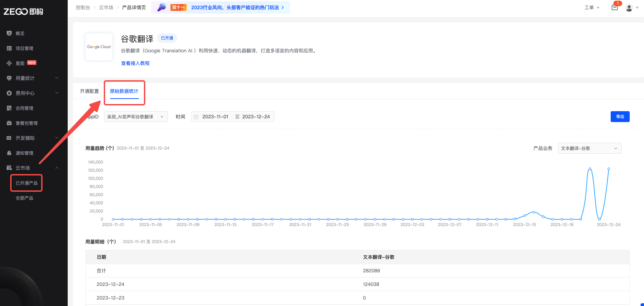Expand the 费用中心 submenu chevron
The image size is (644, 306).
point(57,93)
